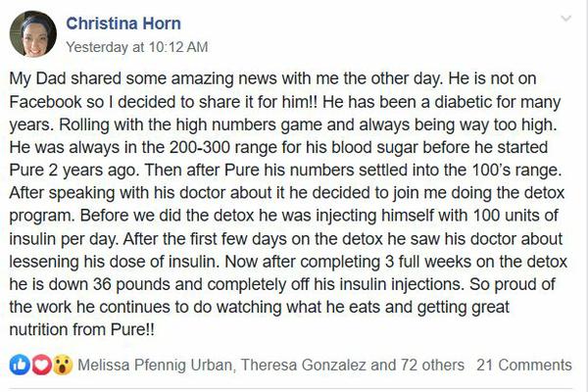Expand the post options chevron
Viewport: 588px width, 392px height.
point(565,19)
